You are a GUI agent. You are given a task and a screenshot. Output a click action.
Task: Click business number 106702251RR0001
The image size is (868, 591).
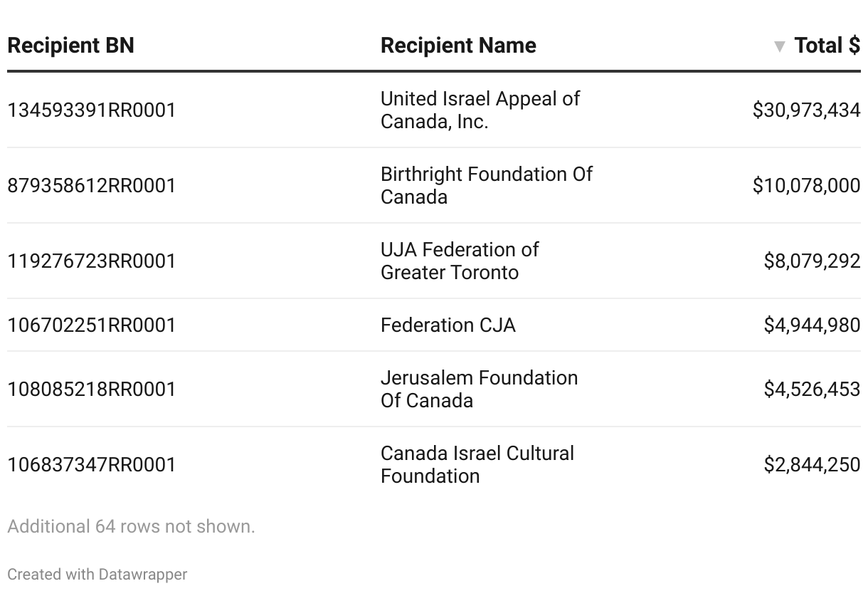[91, 325]
